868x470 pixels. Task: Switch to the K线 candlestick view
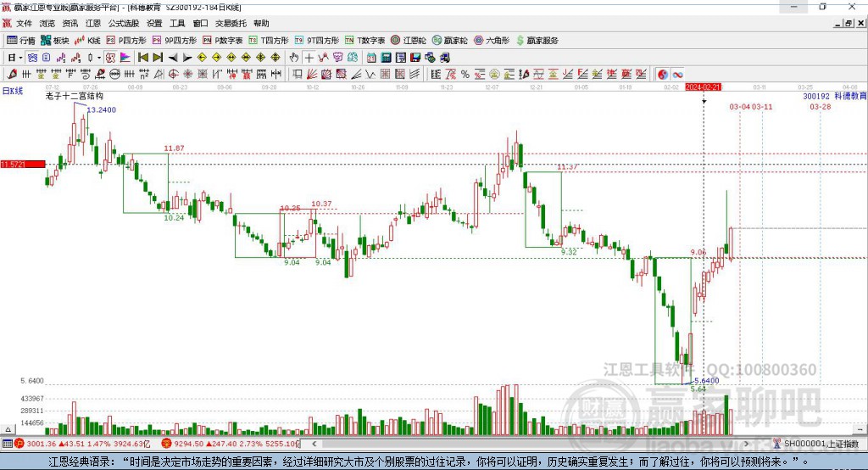(88, 41)
